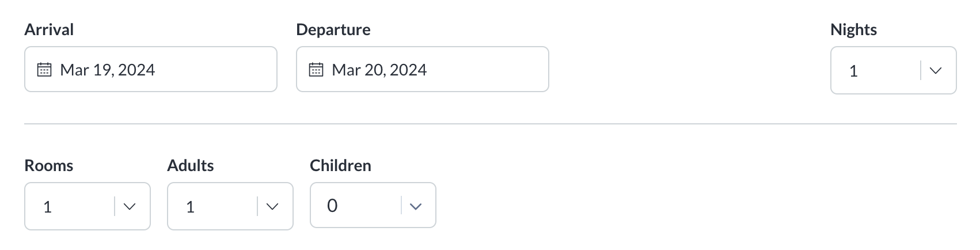The height and width of the screenshot is (250, 980).
Task: Click the Adults value showing 1
Action: click(191, 207)
